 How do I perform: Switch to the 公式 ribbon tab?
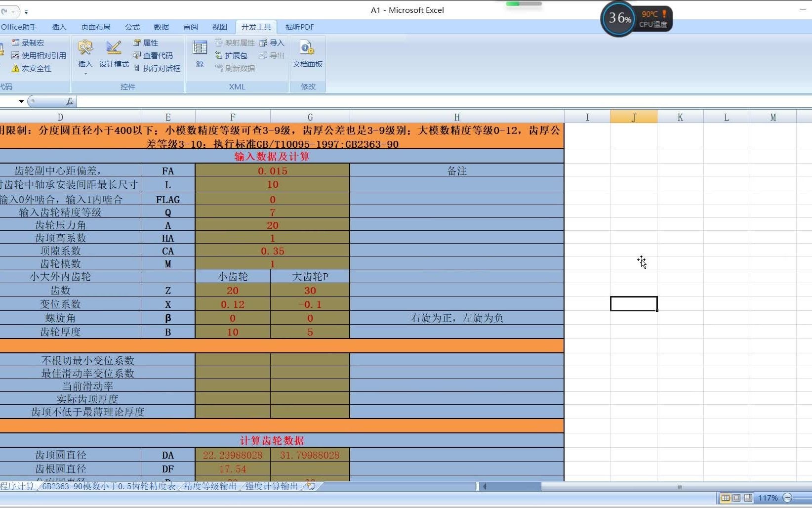132,27
